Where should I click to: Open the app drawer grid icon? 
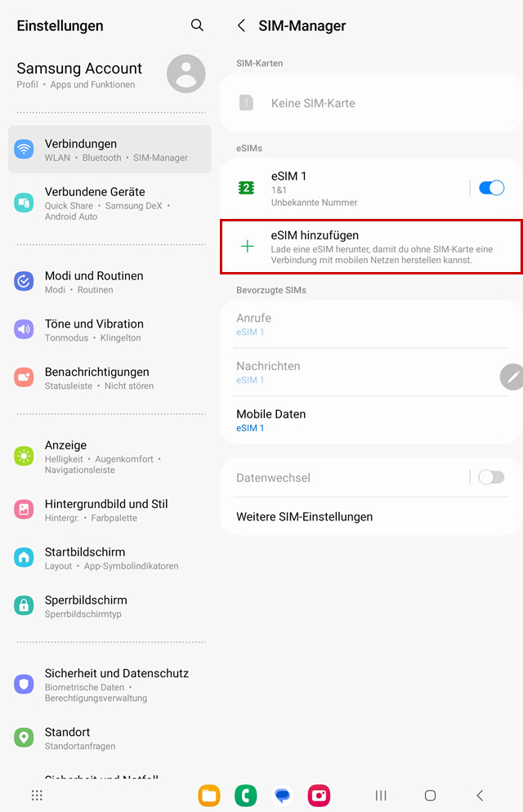point(37,796)
